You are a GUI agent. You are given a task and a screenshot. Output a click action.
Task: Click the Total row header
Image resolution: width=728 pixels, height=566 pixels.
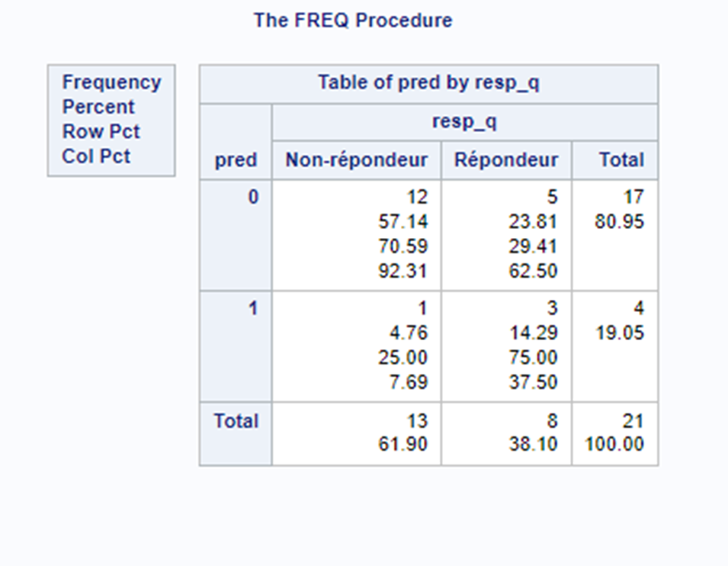(236, 421)
